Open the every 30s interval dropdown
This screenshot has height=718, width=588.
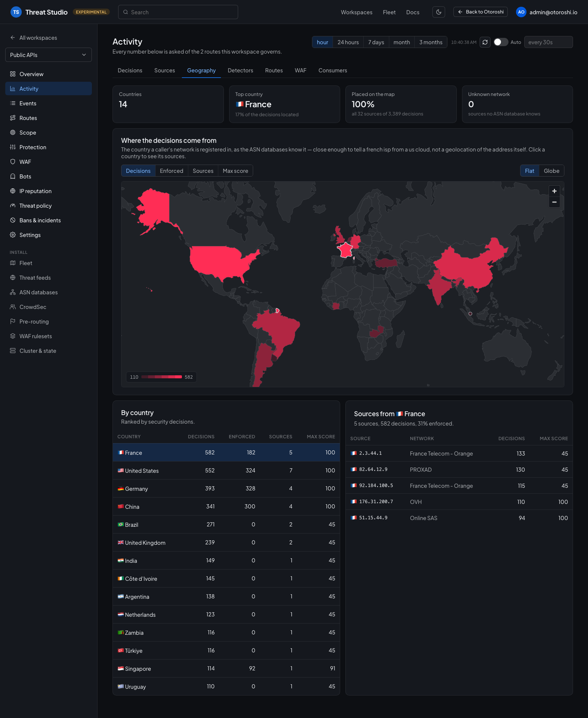tap(548, 42)
